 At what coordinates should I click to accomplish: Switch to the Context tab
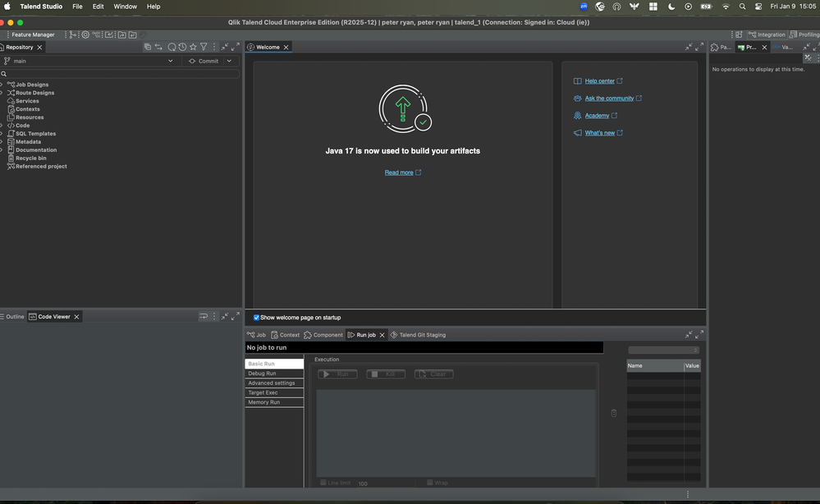click(x=285, y=335)
